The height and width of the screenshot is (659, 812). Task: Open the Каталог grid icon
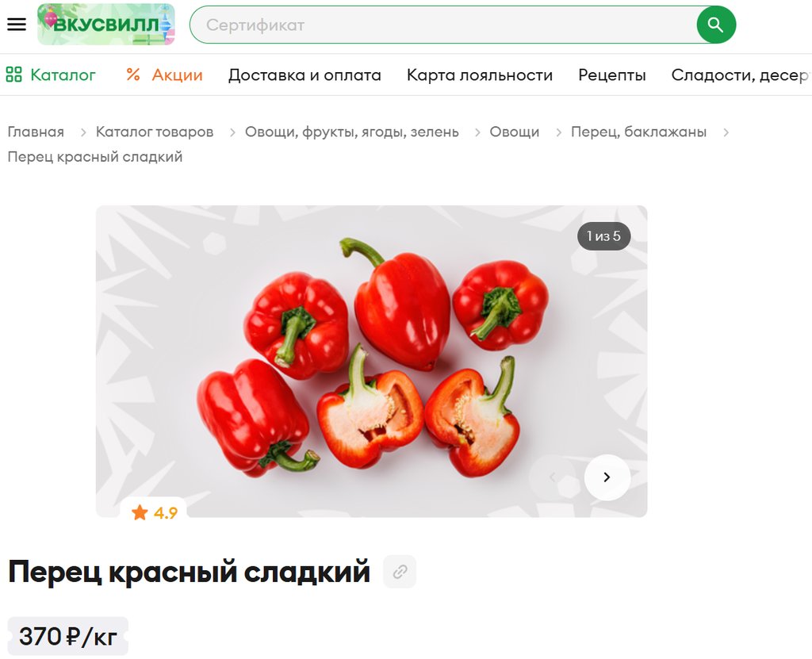point(14,75)
